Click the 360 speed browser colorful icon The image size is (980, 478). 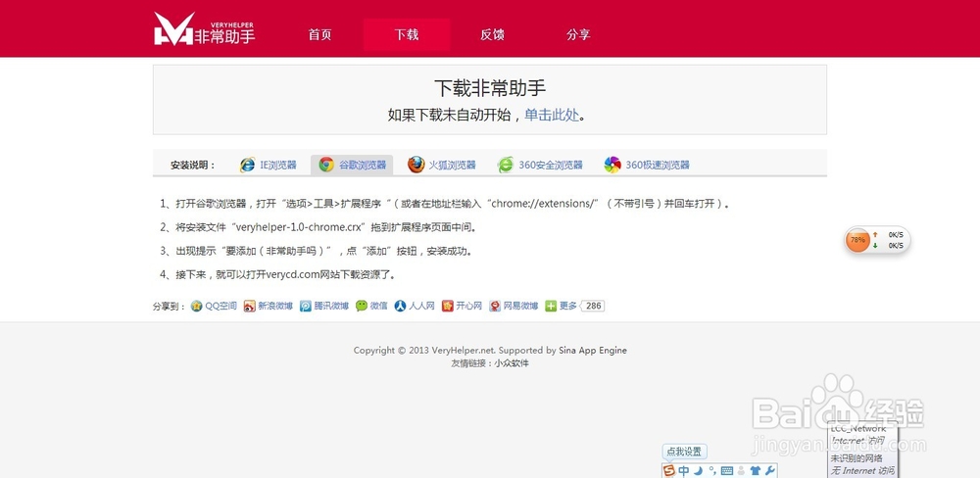click(612, 165)
